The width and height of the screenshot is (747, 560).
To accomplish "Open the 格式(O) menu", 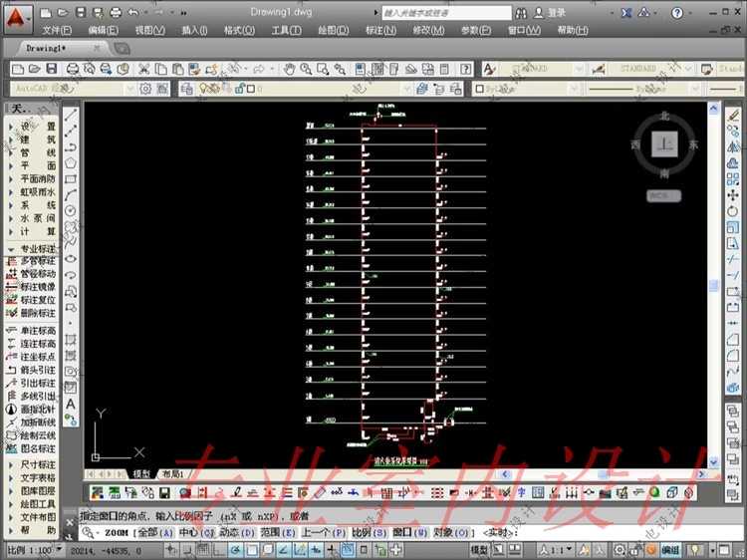I will click(239, 30).
